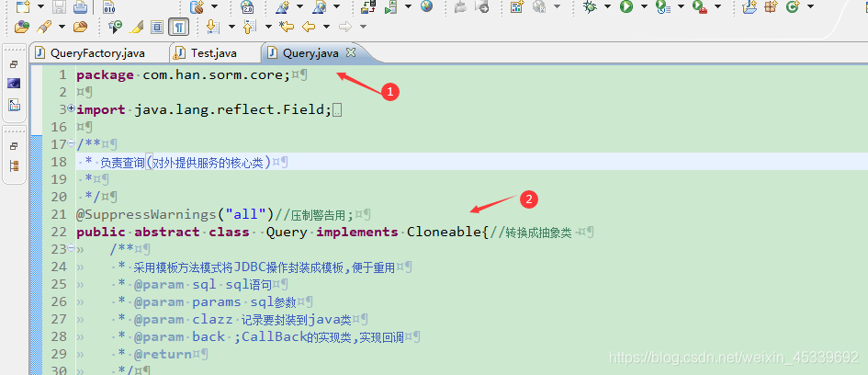868x375 pixels.
Task: Toggle Block Selection mode icon
Action: click(x=157, y=26)
